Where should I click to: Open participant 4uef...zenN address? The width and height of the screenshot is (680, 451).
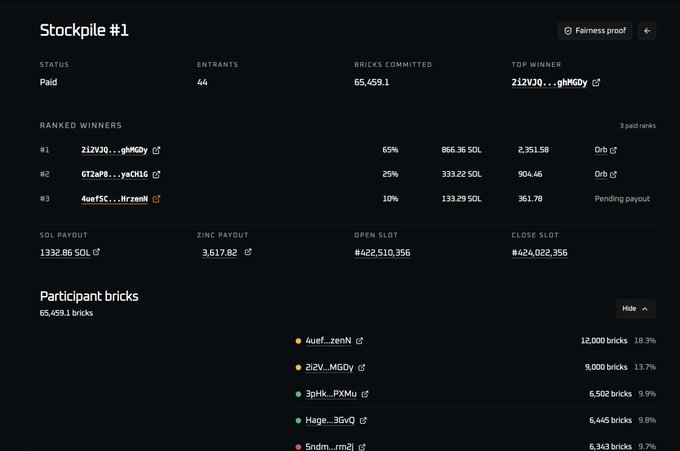point(328,340)
